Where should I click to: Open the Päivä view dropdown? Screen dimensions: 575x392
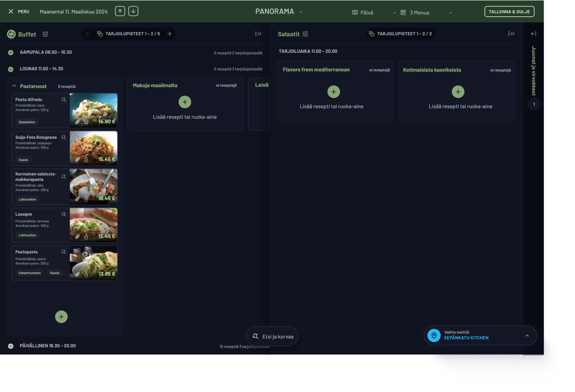pos(374,12)
